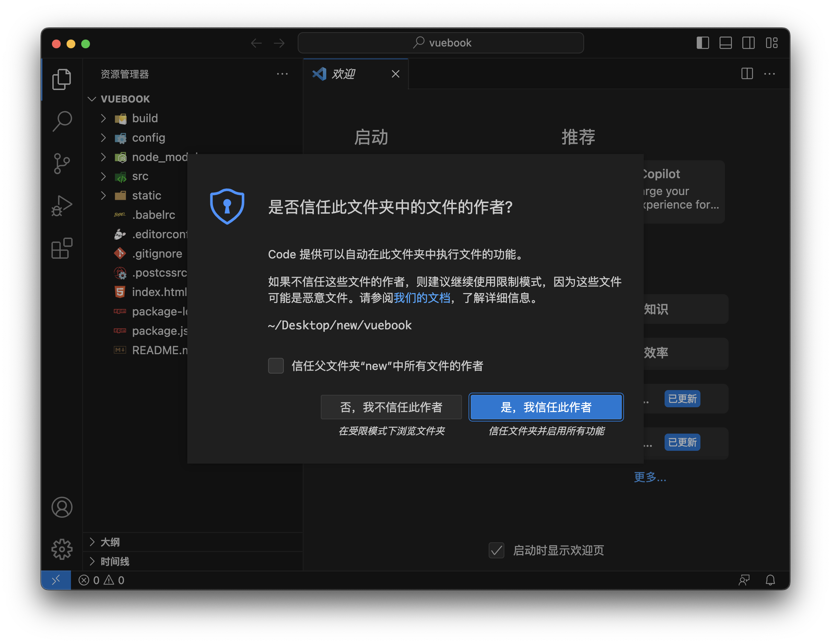Click the notifications bell in status bar
This screenshot has width=831, height=644.
(x=770, y=580)
